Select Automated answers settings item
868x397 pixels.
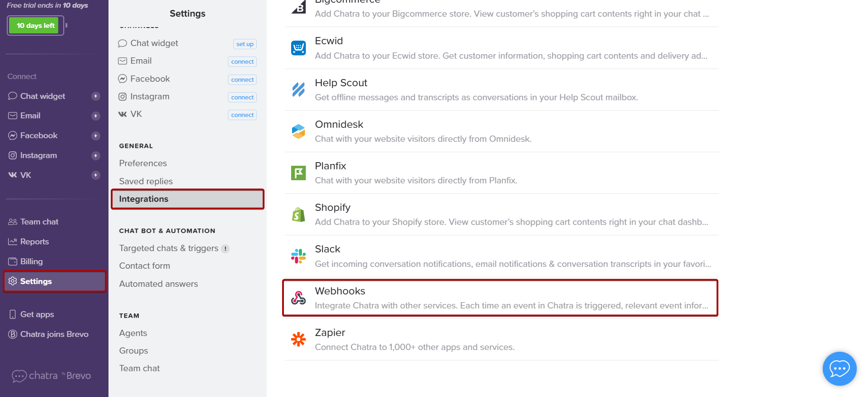click(x=158, y=284)
